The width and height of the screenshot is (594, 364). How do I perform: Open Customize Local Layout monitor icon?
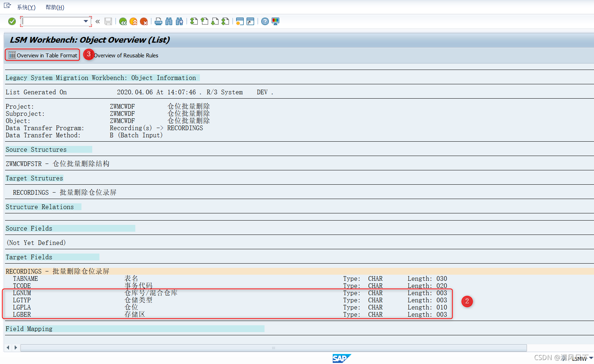pos(275,22)
